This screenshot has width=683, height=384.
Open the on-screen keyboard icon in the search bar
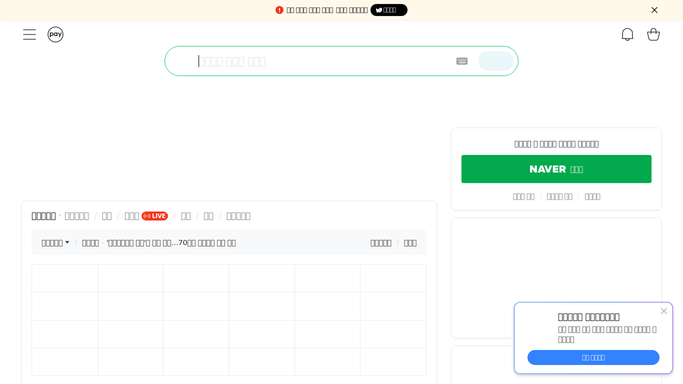coord(462,61)
